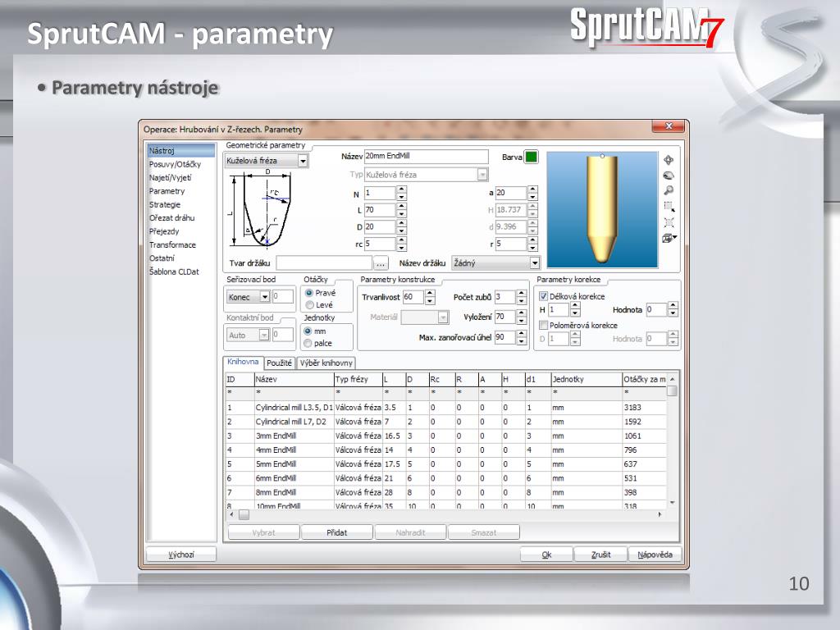Select the row 'Cylindrical mill L7, D2'
This screenshot has height=630, width=840.
(446, 422)
